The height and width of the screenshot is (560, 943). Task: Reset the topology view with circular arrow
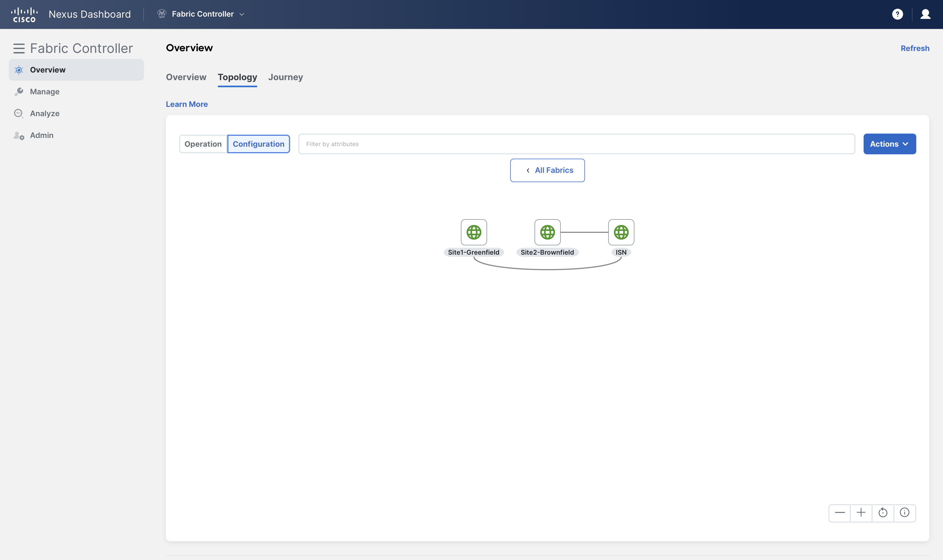point(883,513)
